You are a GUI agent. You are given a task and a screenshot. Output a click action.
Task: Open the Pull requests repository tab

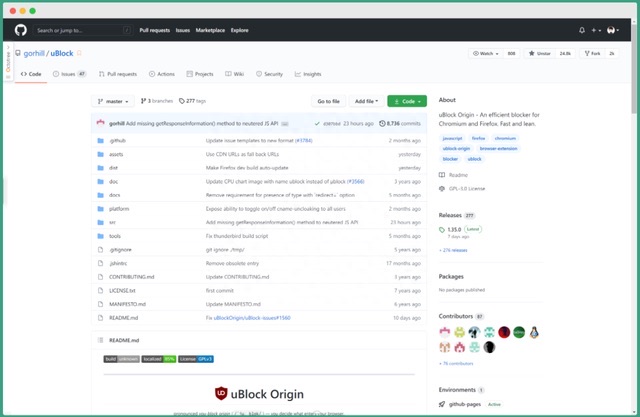pyautogui.click(x=118, y=74)
